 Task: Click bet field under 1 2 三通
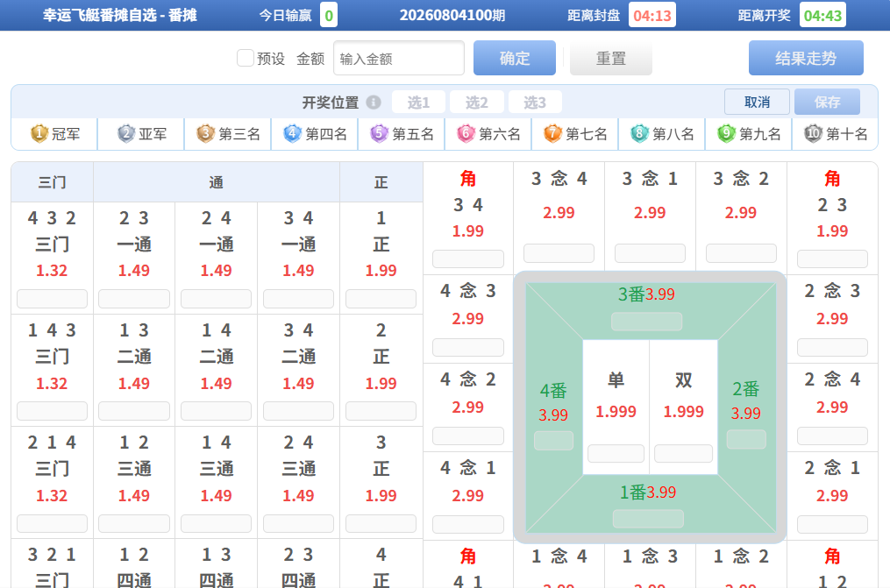[134, 523]
